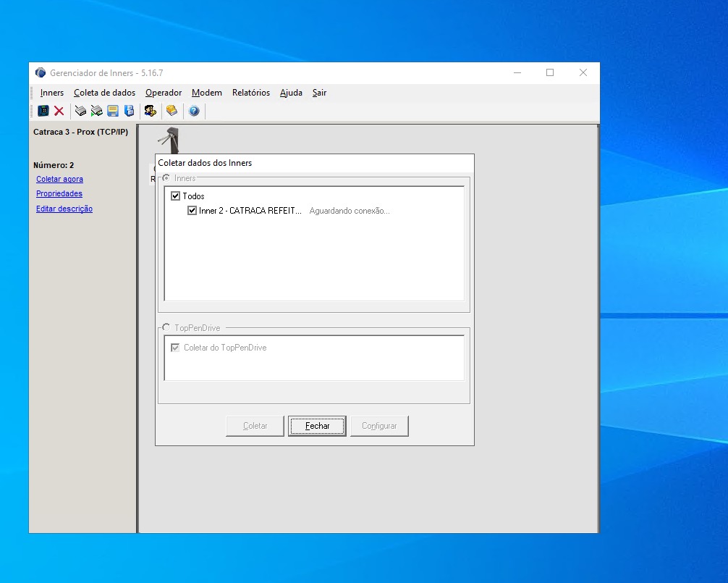Click the yellow book toolbar icon

pos(172,111)
